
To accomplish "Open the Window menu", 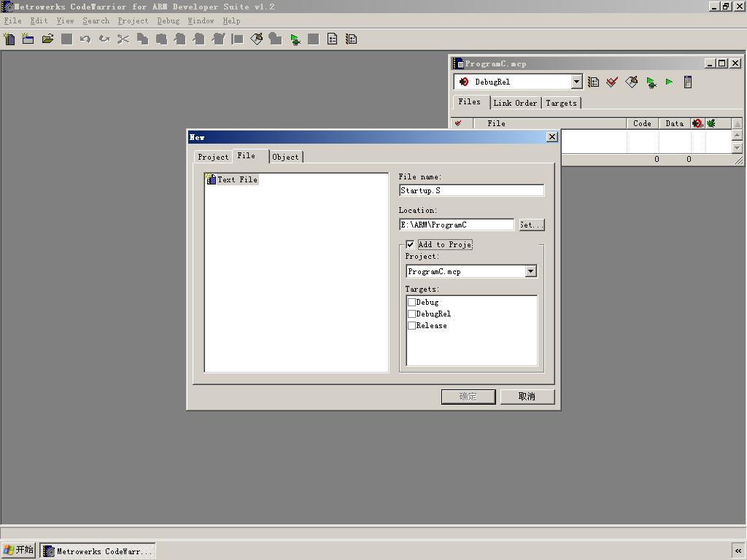I will pyautogui.click(x=201, y=21).
